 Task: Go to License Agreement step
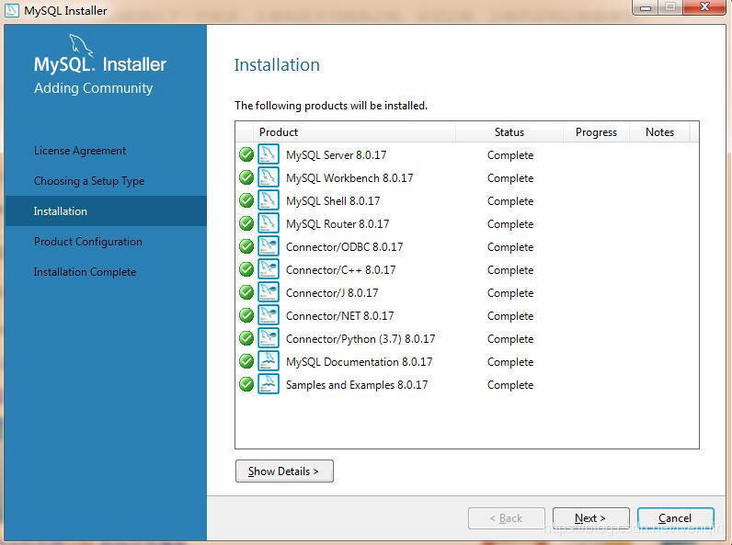click(80, 151)
